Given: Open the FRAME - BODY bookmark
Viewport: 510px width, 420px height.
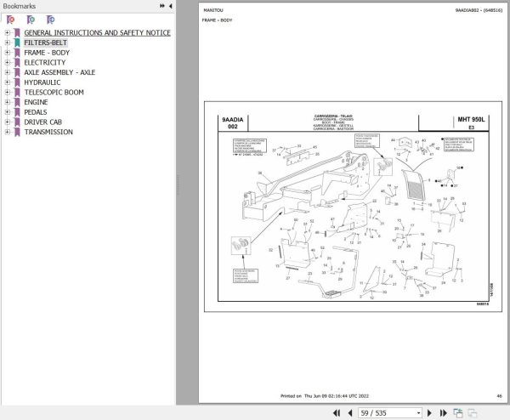Looking at the screenshot, I should 47,53.
